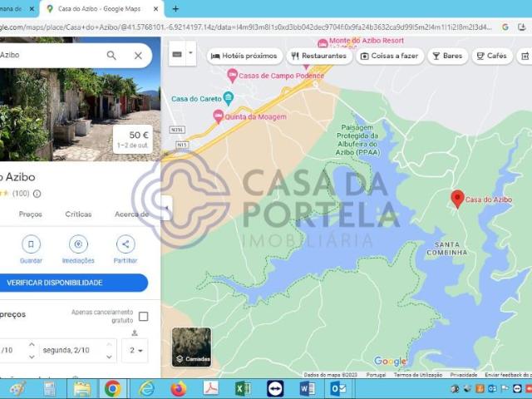
Task: Switch to Casa do Azibo - Google Maps tab
Action: [x=100, y=9]
